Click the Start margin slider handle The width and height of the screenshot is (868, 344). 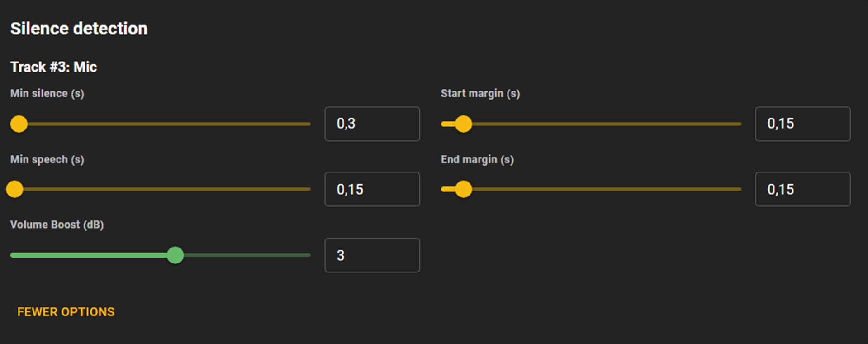pyautogui.click(x=464, y=124)
